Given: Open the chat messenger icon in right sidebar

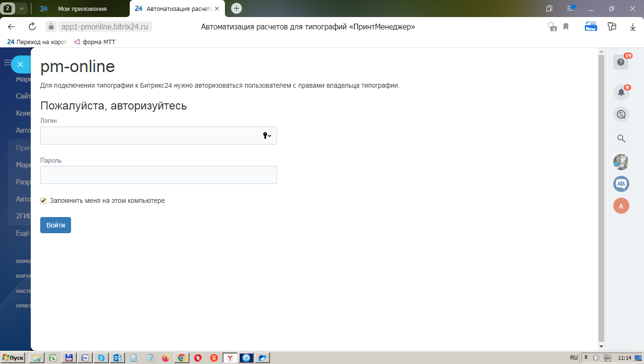Looking at the screenshot, I should click(621, 114).
